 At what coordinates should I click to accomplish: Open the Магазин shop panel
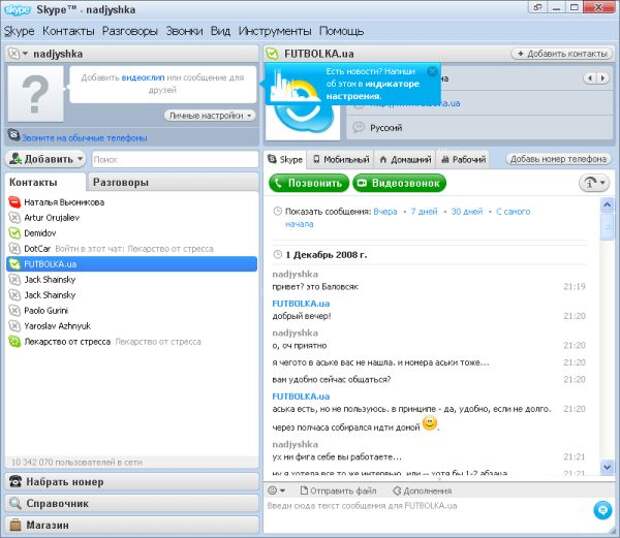coord(132,525)
